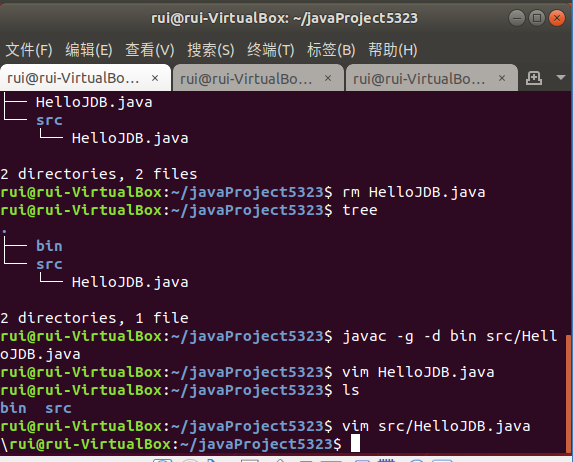Open the 帮助(H) menu
This screenshot has width=573, height=462.
pos(392,50)
